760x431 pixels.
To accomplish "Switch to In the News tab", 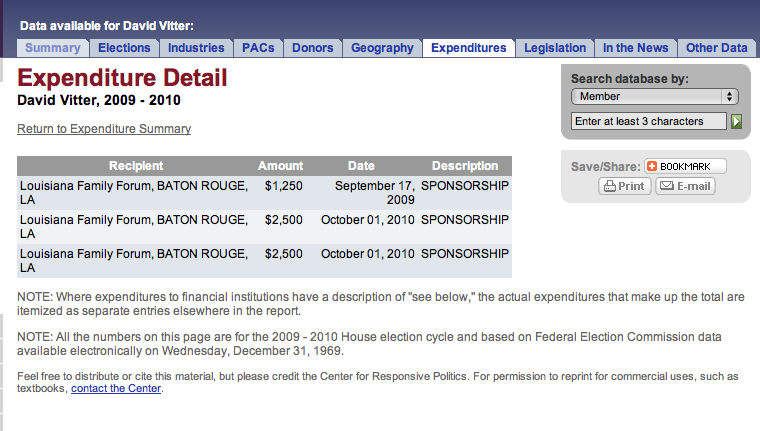I will [635, 48].
